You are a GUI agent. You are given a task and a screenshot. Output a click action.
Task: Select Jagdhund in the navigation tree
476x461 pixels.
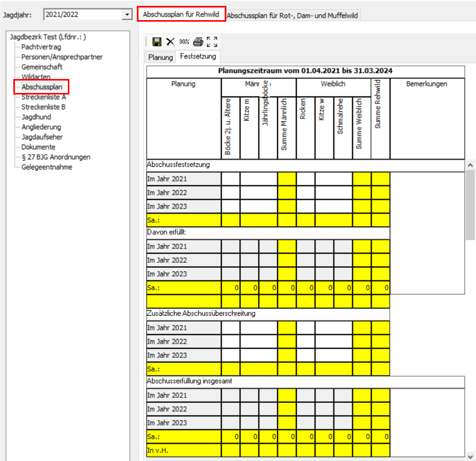tap(36, 117)
